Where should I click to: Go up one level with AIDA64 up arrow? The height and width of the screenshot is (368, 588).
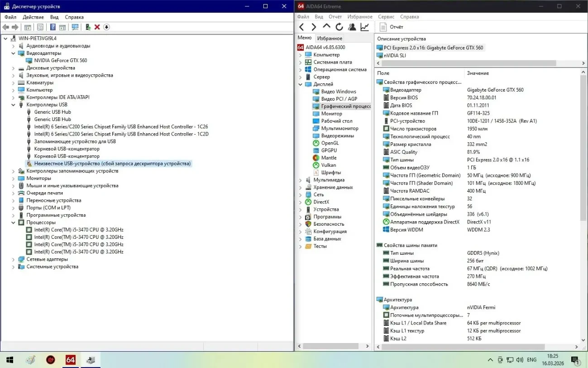pos(326,27)
